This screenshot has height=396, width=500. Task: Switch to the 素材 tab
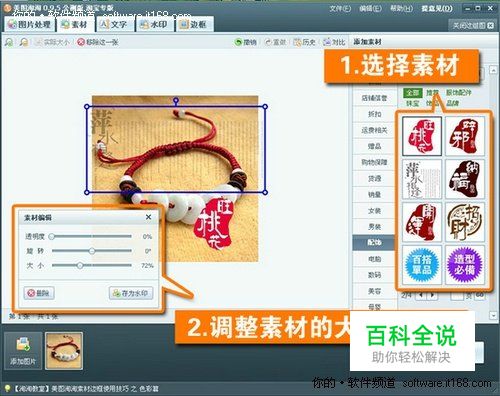point(75,25)
